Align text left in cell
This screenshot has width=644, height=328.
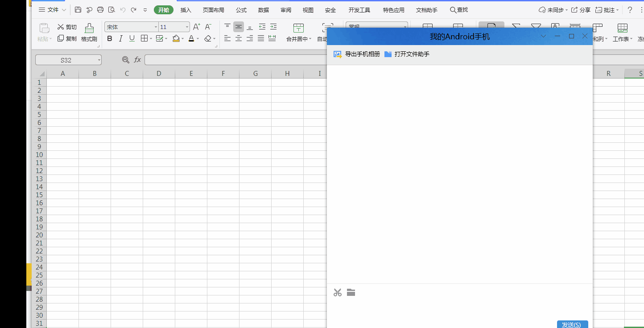click(x=227, y=39)
